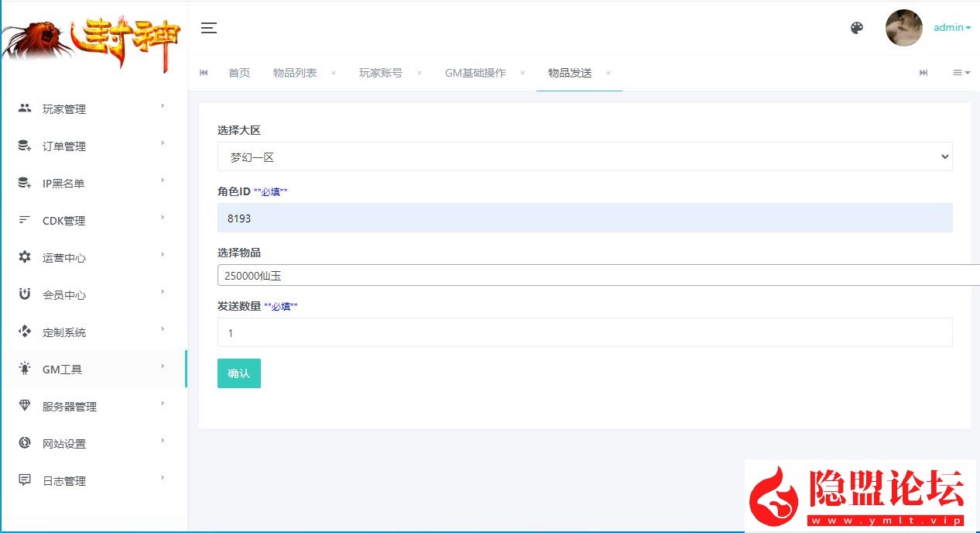Click the 服务器管理 diamond icon

[x=25, y=406]
